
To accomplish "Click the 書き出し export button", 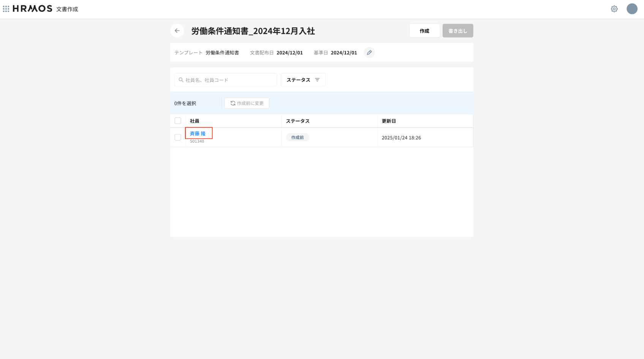I will [457, 31].
